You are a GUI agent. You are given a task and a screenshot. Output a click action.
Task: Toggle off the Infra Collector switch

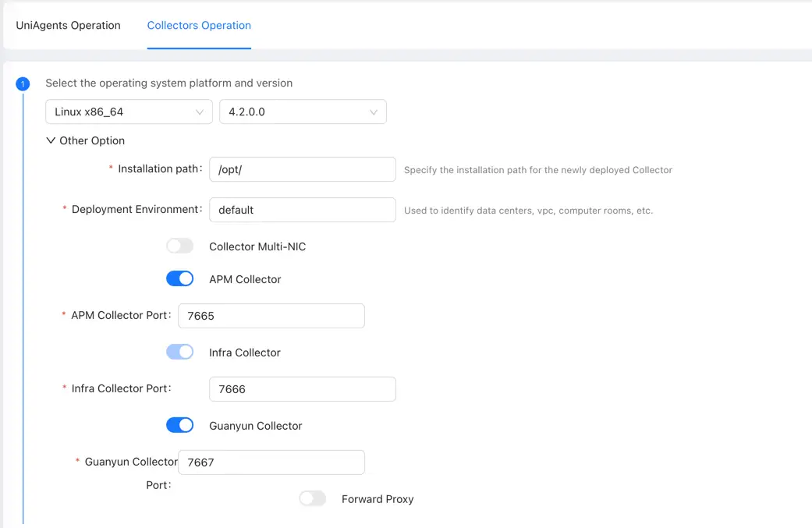(179, 352)
